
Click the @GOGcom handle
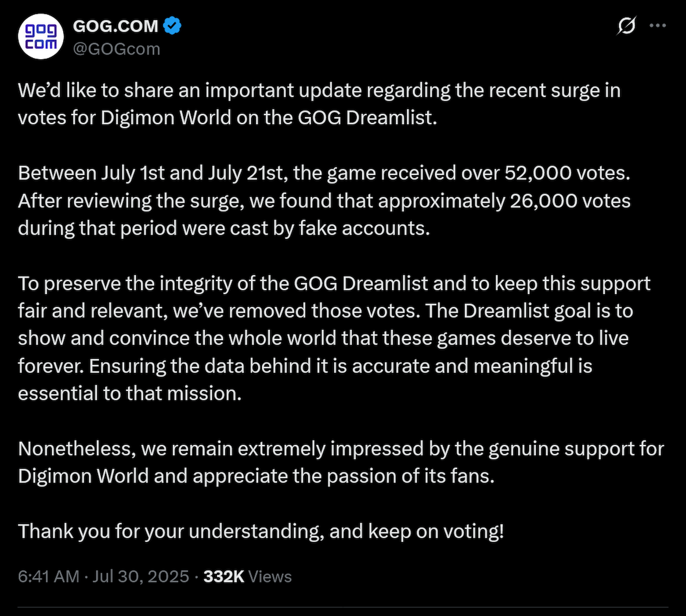pyautogui.click(x=116, y=48)
